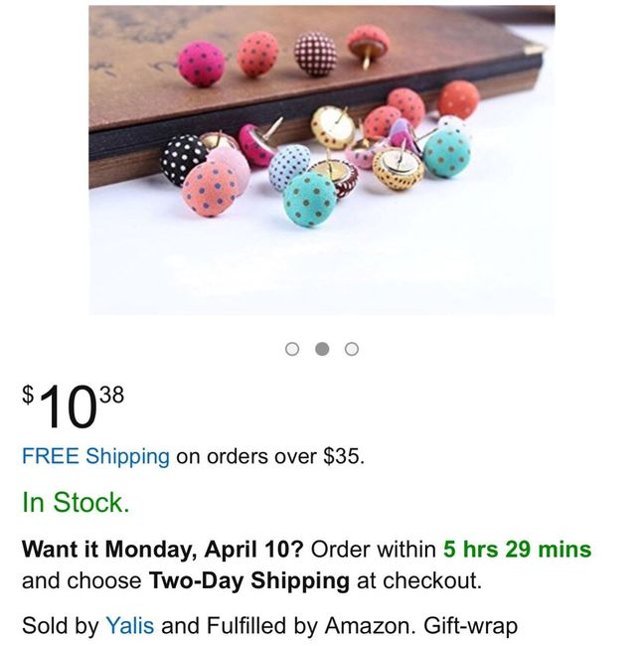
Task: Tap the large salmon pushpin with blue dots
Action: (210, 188)
